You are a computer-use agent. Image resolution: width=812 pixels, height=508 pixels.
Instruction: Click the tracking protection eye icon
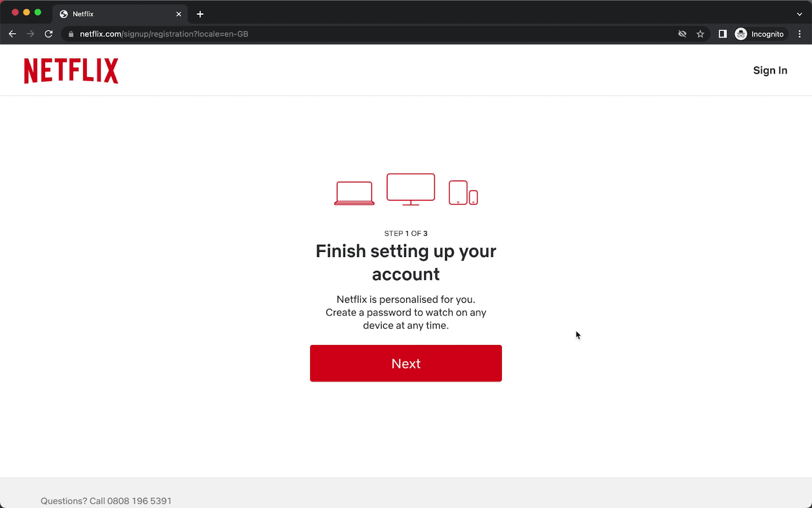pyautogui.click(x=682, y=34)
